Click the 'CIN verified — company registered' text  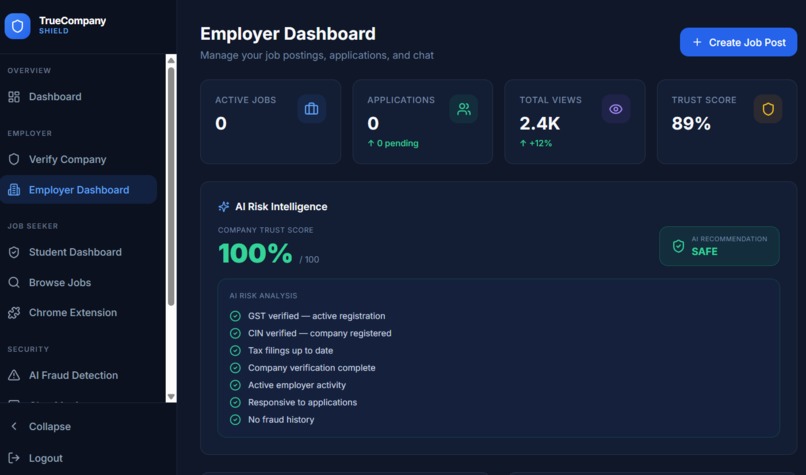tap(320, 334)
